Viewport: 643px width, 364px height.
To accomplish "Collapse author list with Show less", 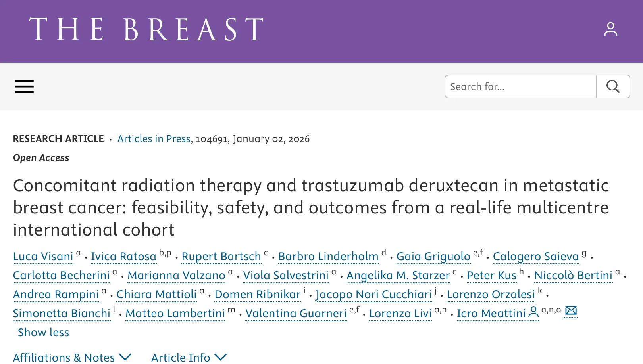I will tap(43, 332).
